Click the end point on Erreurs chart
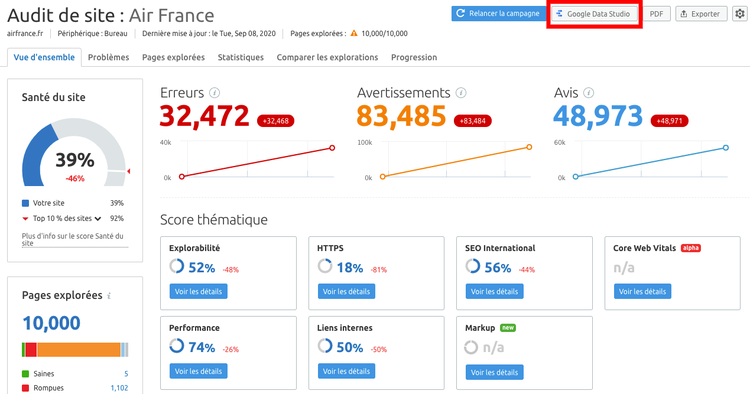This screenshot has height=394, width=750. click(x=332, y=148)
